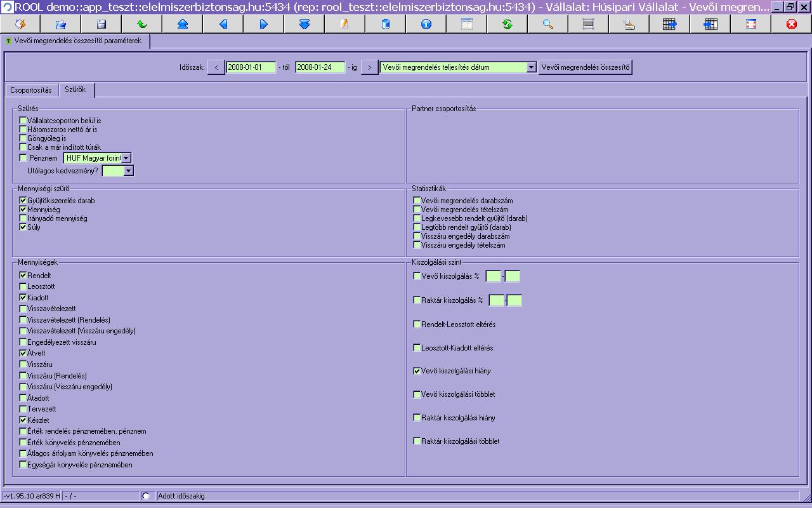The width and height of the screenshot is (812, 508).
Task: Click the start date field 2008-01-01
Action: pyautogui.click(x=251, y=67)
